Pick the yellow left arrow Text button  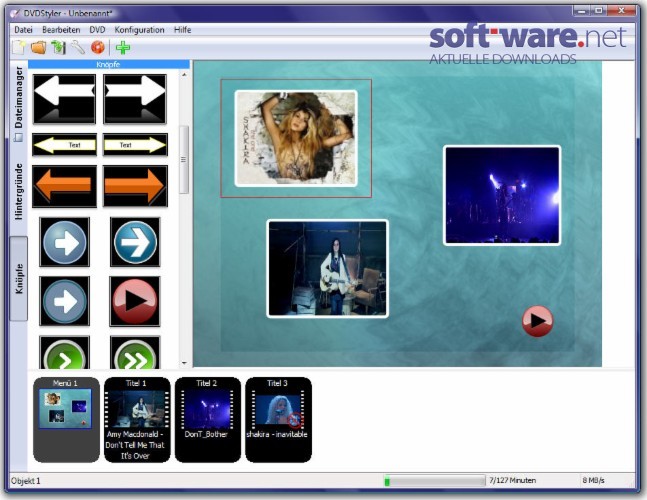tap(64, 145)
